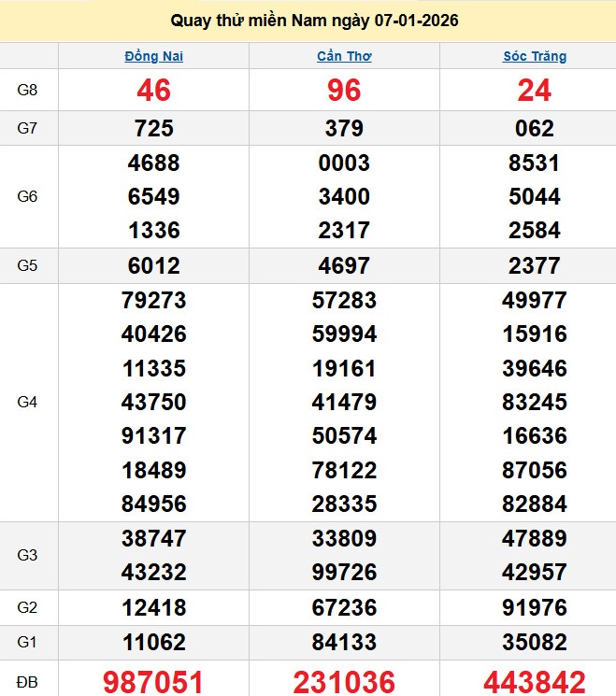Select Sóc Trăng special prize number 443842

pyautogui.click(x=535, y=681)
